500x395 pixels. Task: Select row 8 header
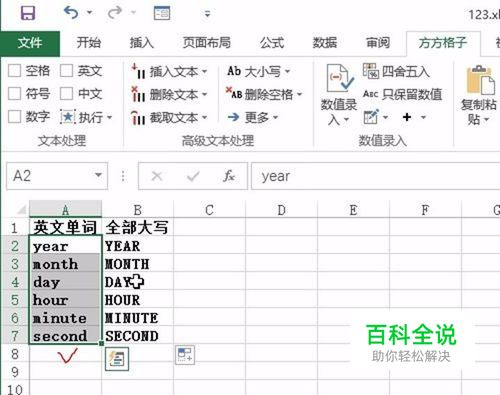coord(15,354)
